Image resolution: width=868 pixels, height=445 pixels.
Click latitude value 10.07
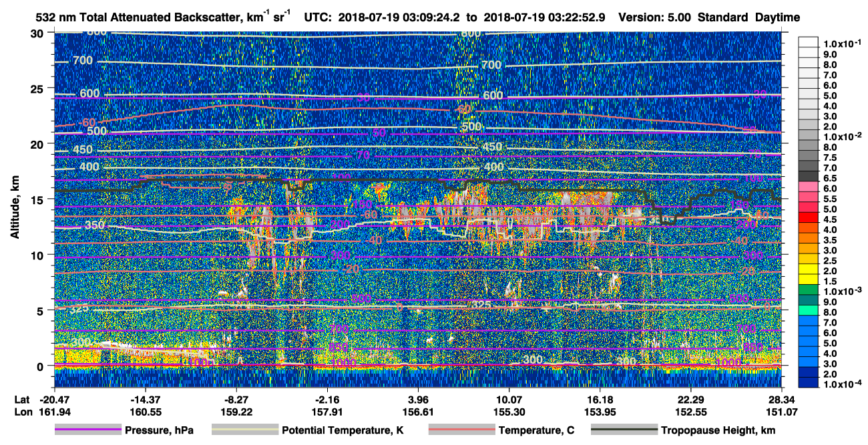509,400
